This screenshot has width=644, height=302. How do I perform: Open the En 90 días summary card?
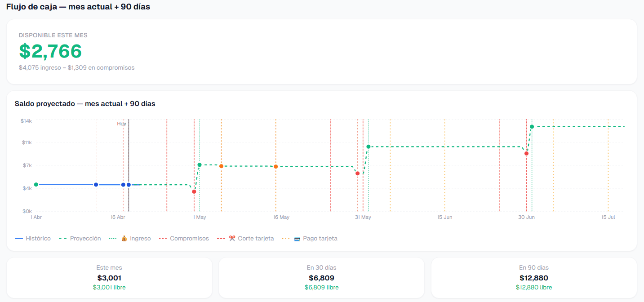point(534,277)
